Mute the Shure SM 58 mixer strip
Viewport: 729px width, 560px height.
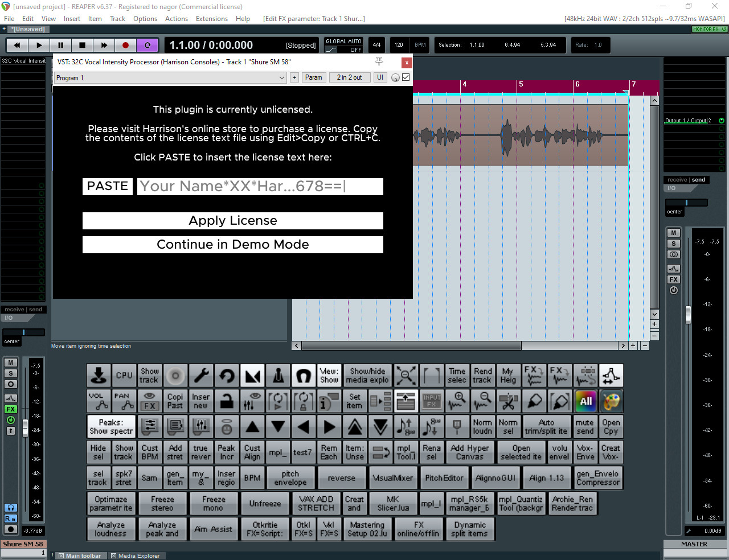point(11,363)
